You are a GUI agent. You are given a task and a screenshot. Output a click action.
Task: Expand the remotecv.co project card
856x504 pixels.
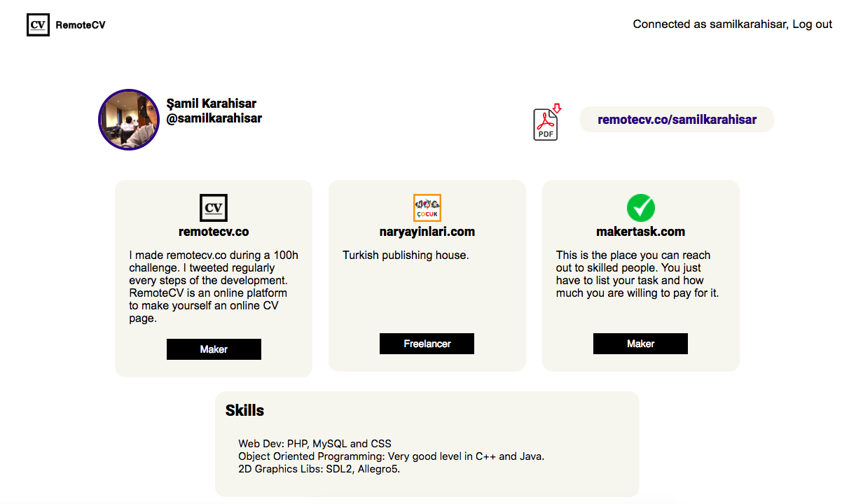click(214, 276)
